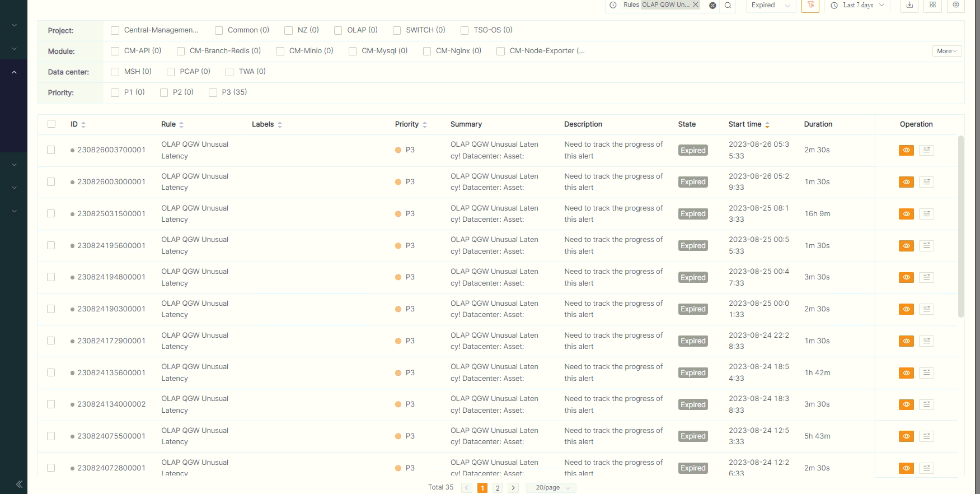Tick the select-all checkbox in table header

point(51,124)
